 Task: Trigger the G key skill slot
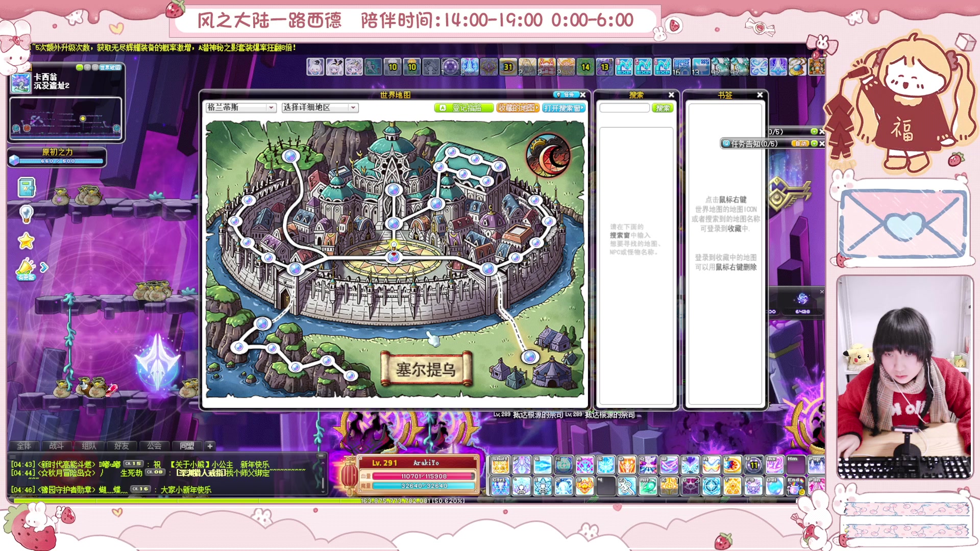click(x=543, y=465)
